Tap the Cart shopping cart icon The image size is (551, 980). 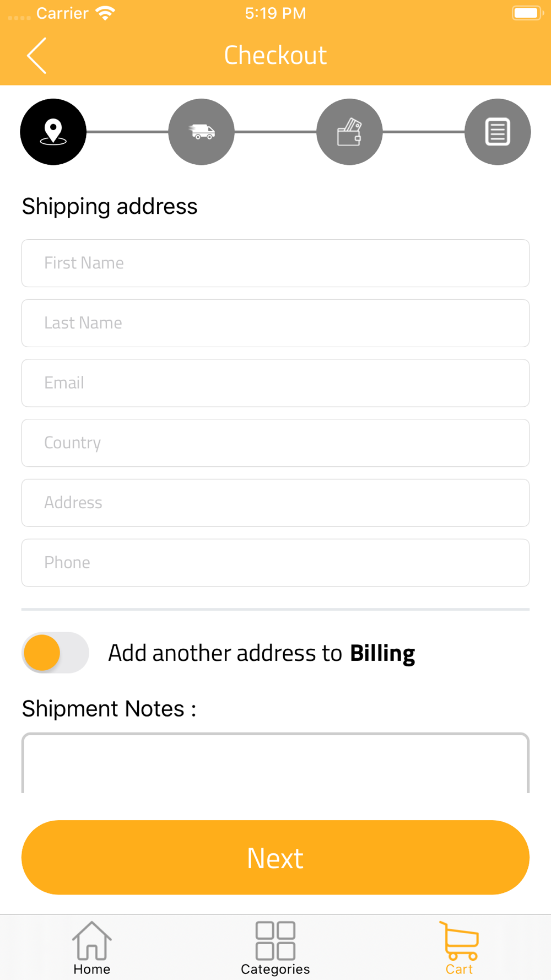click(x=459, y=940)
